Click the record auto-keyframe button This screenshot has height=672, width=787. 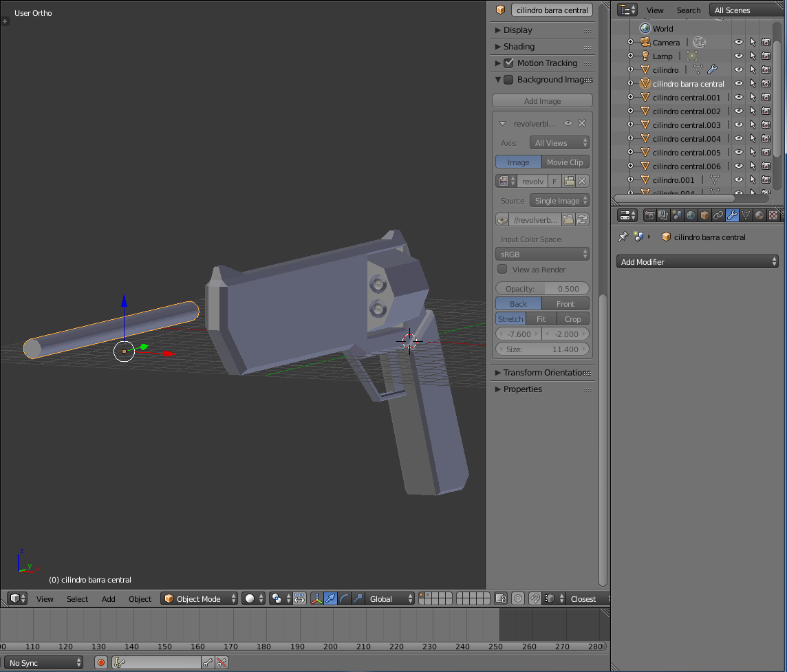101,662
